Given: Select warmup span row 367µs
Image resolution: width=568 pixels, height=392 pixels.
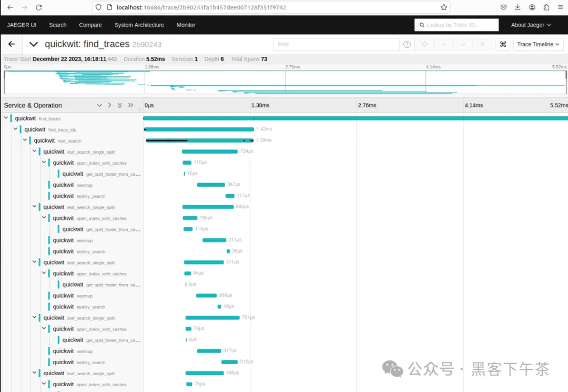Looking at the screenshot, I should [73, 185].
